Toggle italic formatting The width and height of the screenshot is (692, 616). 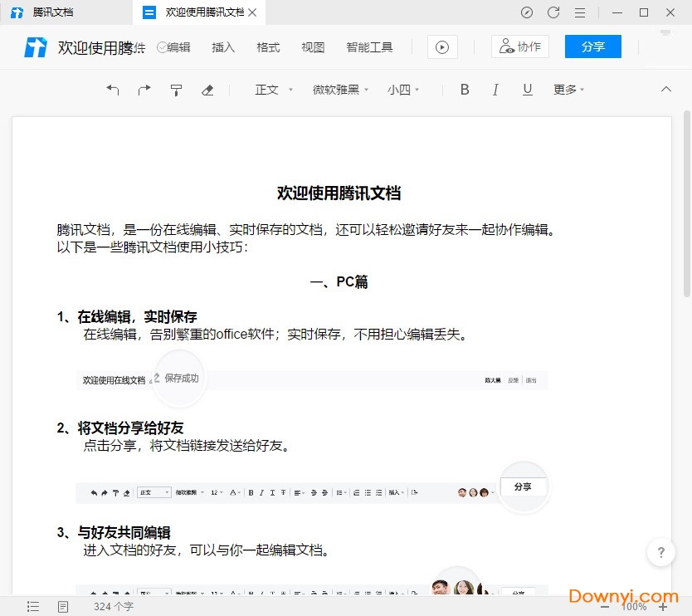[496, 90]
